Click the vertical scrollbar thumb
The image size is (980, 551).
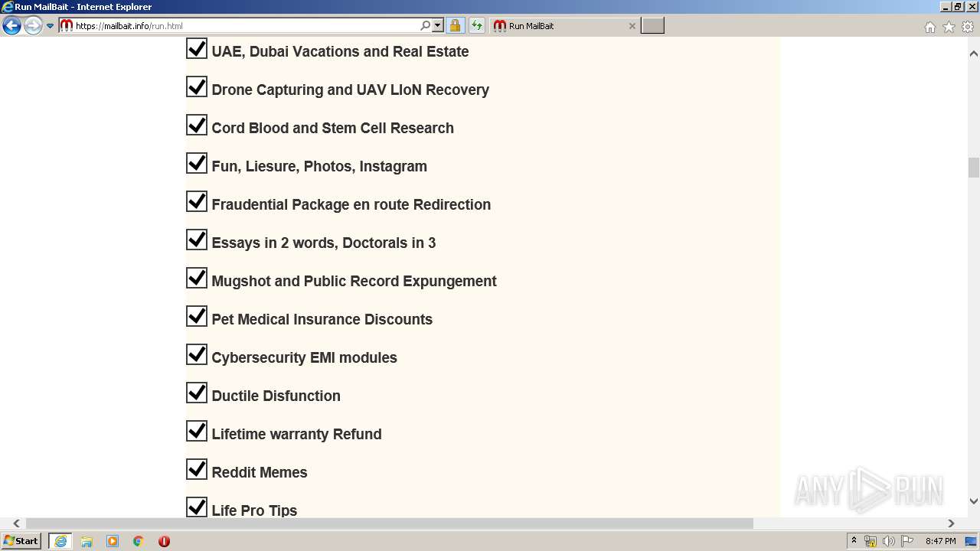pyautogui.click(x=974, y=167)
